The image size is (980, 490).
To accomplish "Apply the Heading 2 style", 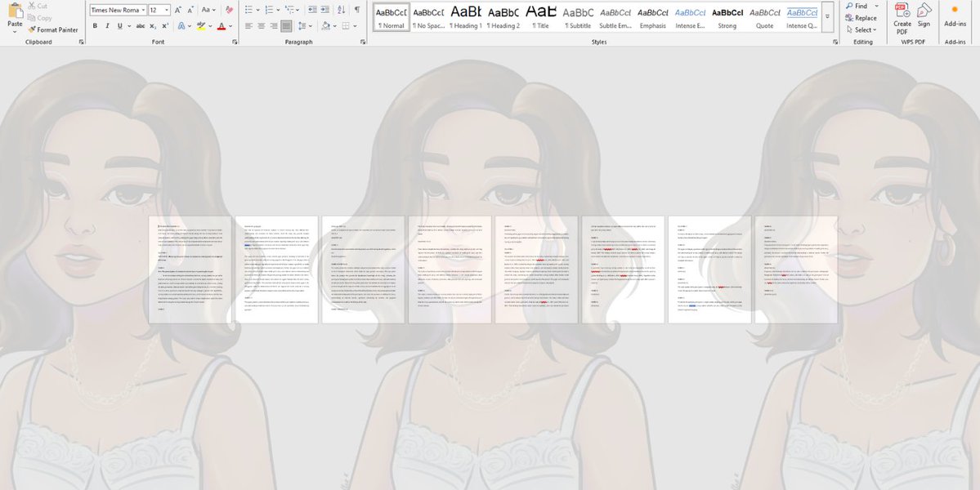I will [503, 17].
